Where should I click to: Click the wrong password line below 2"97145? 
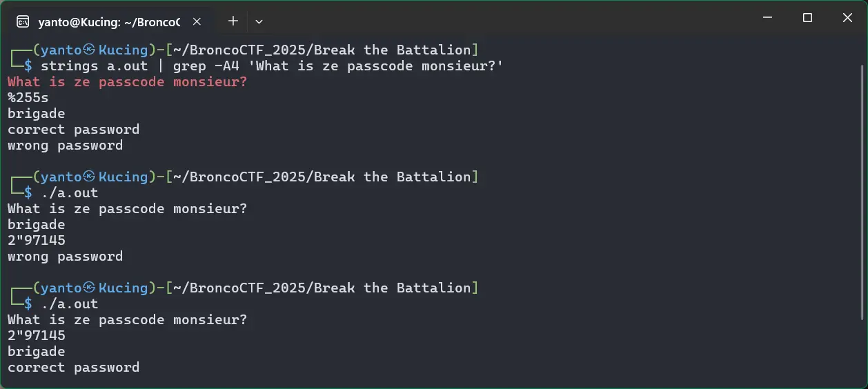65,257
